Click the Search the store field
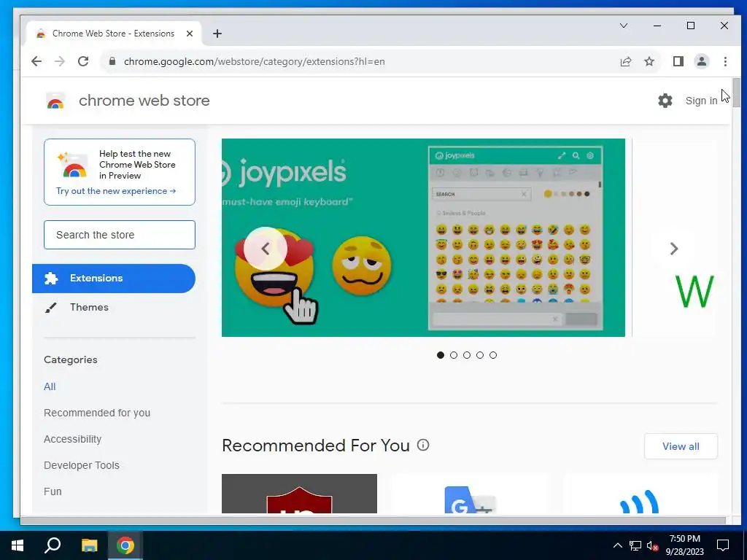This screenshot has width=747, height=560. (120, 235)
